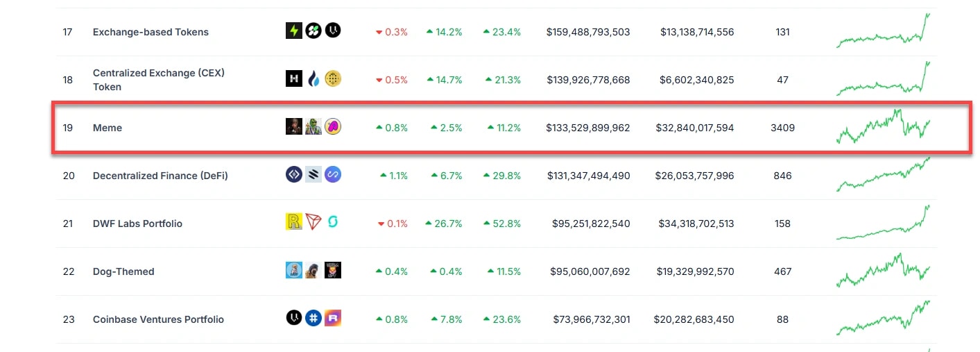This screenshot has height=352, width=980.
Task: Click the black H icon in CEX Token row
Action: [293, 78]
